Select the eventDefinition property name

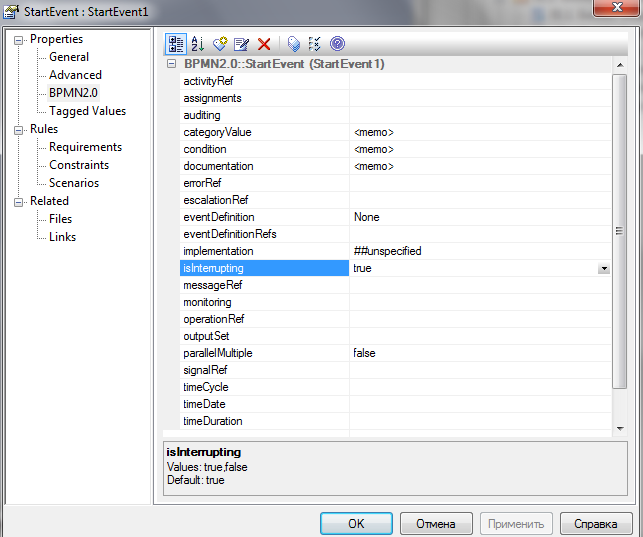tap(219, 217)
